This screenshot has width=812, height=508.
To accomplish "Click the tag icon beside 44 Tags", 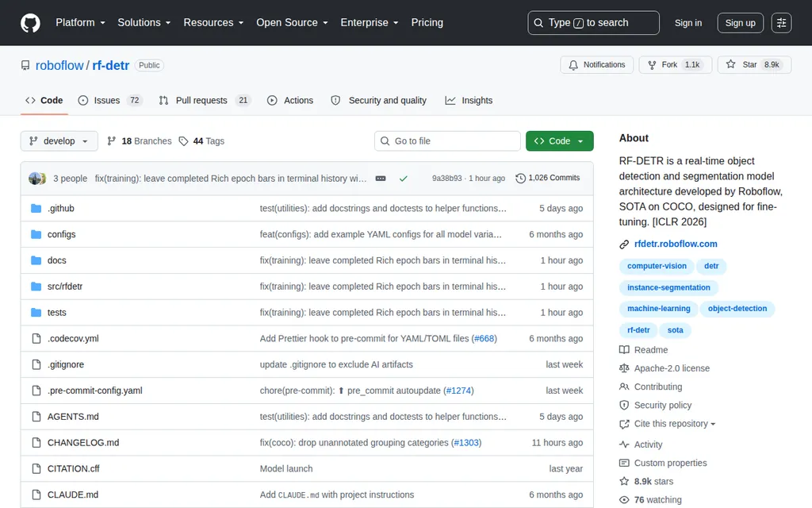I will coord(183,141).
